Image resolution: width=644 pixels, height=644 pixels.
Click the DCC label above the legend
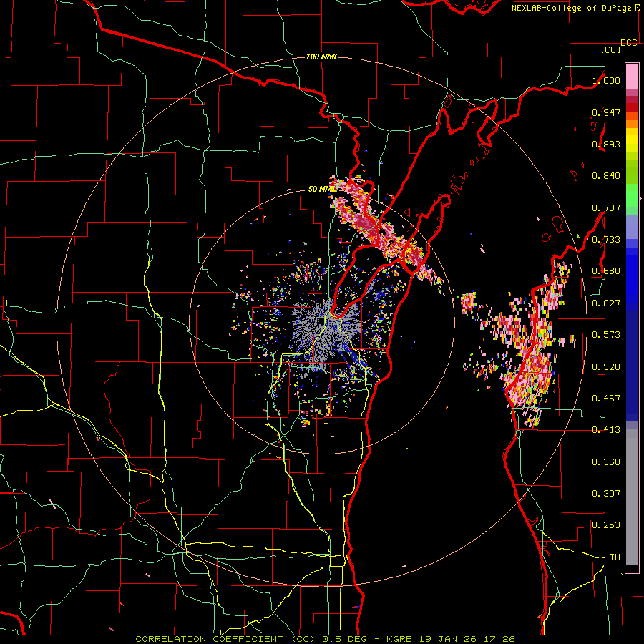[x=628, y=43]
